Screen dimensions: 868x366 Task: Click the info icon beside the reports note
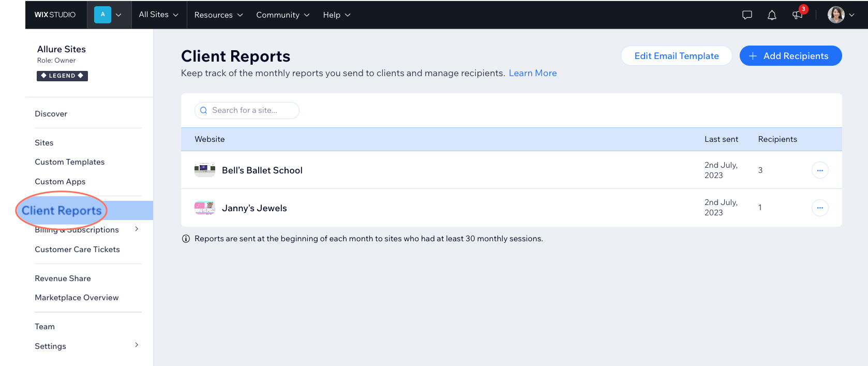(186, 239)
